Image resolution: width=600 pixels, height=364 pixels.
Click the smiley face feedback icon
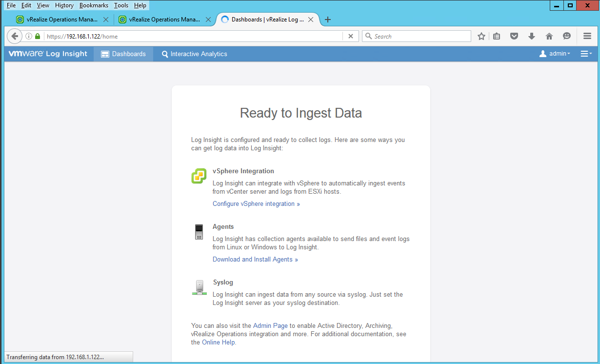click(x=566, y=36)
